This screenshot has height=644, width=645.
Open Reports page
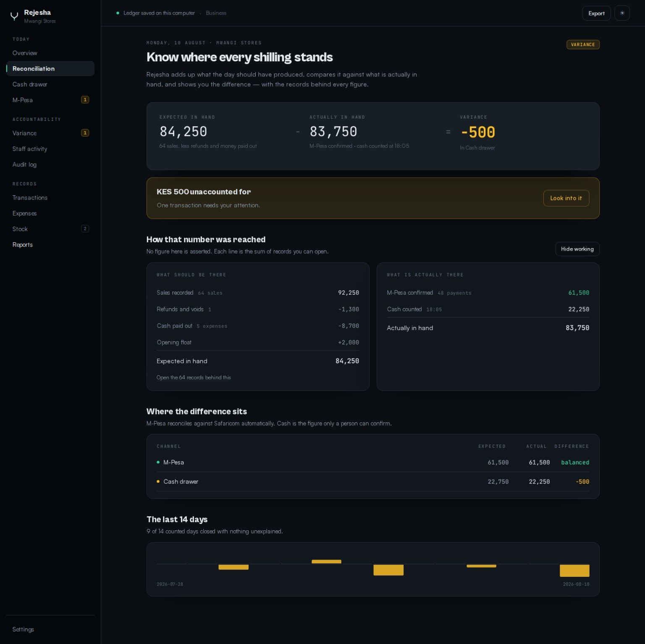(50, 245)
